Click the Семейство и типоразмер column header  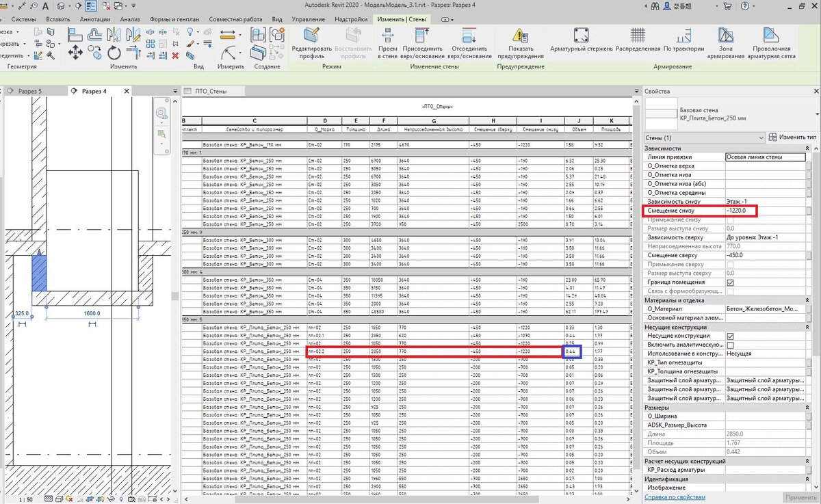pos(255,129)
